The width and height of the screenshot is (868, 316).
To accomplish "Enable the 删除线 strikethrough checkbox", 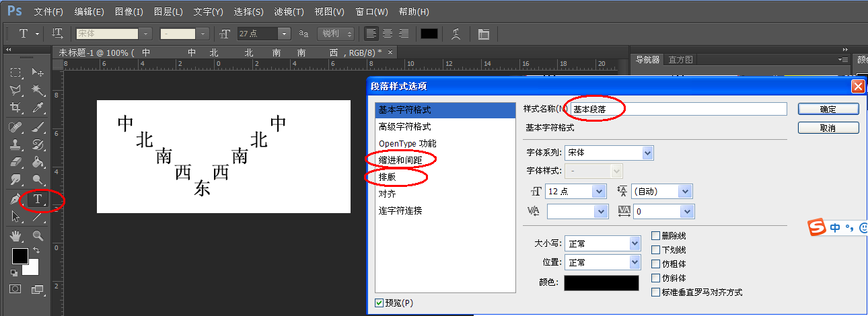I will coord(656,236).
